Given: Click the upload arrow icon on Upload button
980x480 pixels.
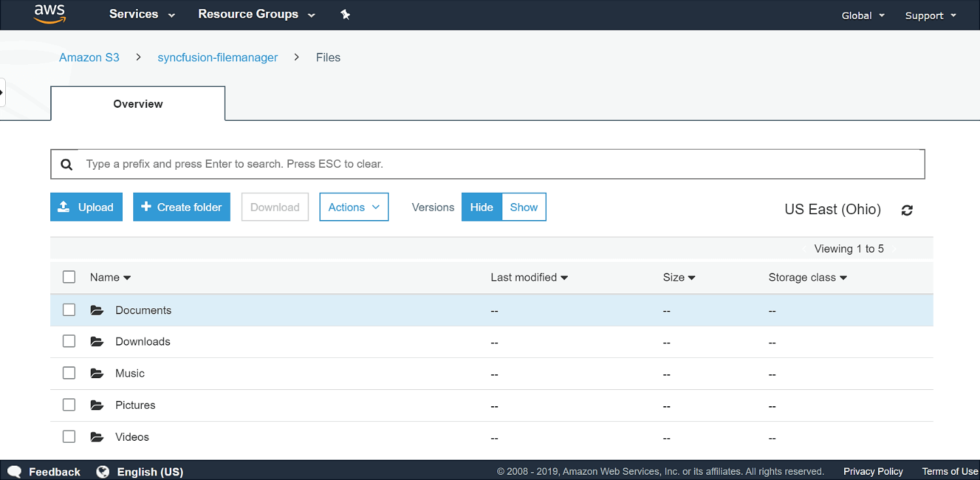Looking at the screenshot, I should pyautogui.click(x=63, y=206).
